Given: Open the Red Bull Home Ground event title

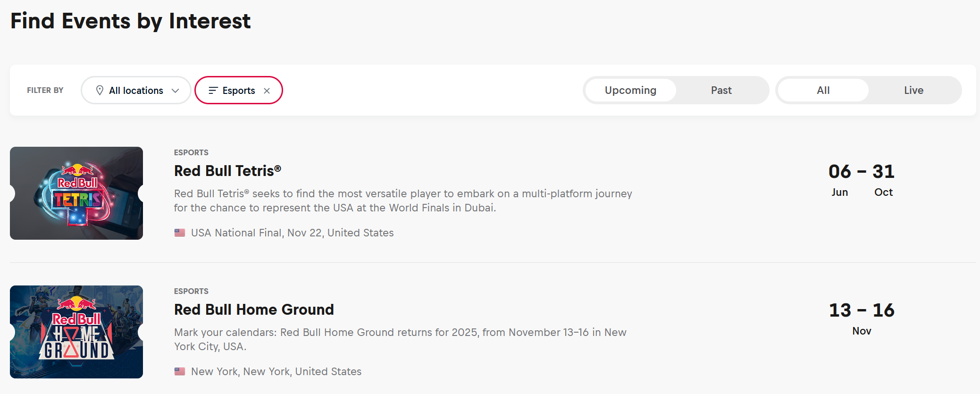Looking at the screenshot, I should (x=254, y=310).
